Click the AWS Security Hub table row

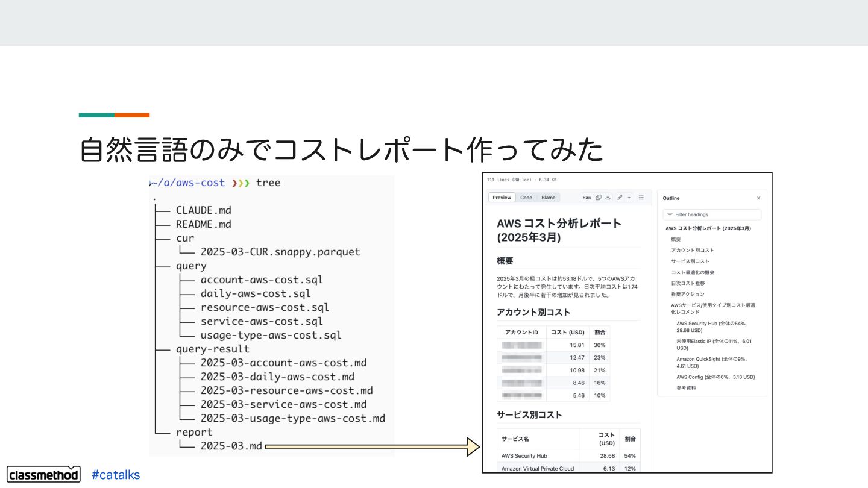pos(568,456)
